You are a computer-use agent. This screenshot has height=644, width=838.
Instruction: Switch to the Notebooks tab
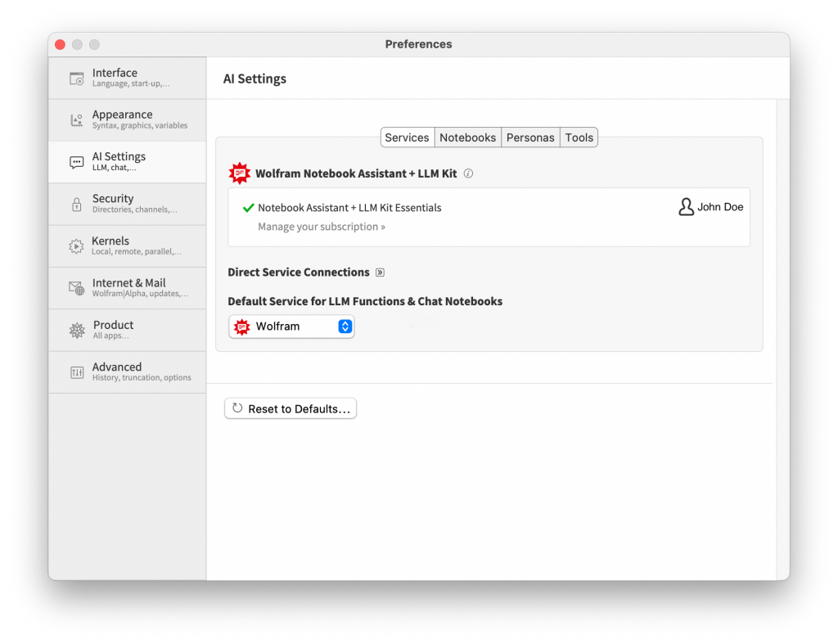tap(467, 137)
